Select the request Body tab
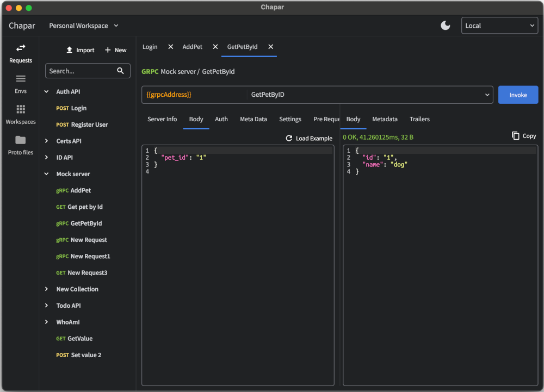This screenshot has width=544, height=392. [196, 119]
